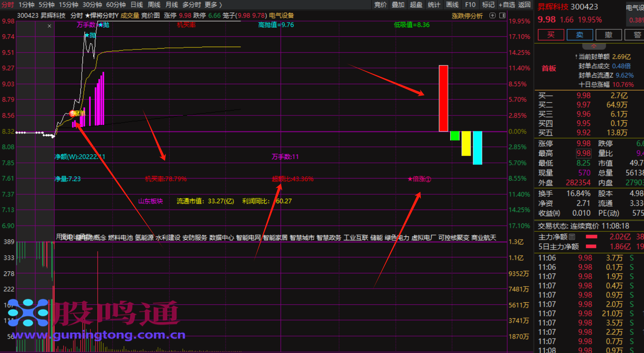Open 涨跌停分析 limit analysis
This screenshot has height=353, width=644.
(467, 16)
